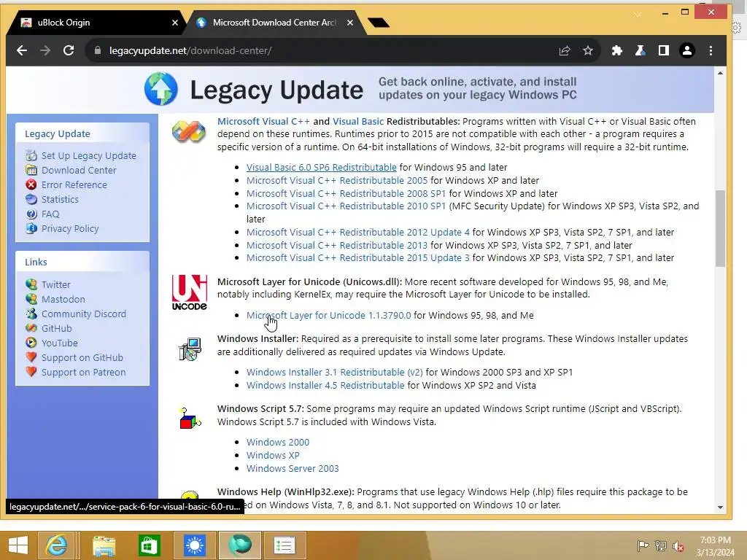The width and height of the screenshot is (747, 560).
Task: Click the Action Center flag tray icon
Action: tap(643, 546)
